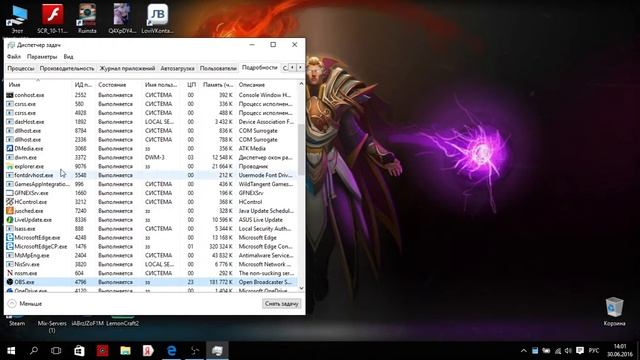Click the jusched.exe Java icon
640x360 pixels.
point(10,211)
